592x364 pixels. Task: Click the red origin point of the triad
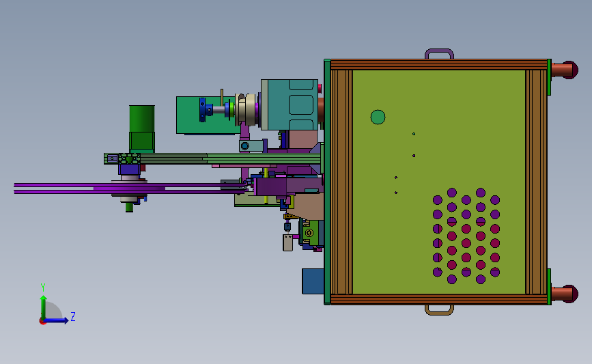click(x=42, y=322)
